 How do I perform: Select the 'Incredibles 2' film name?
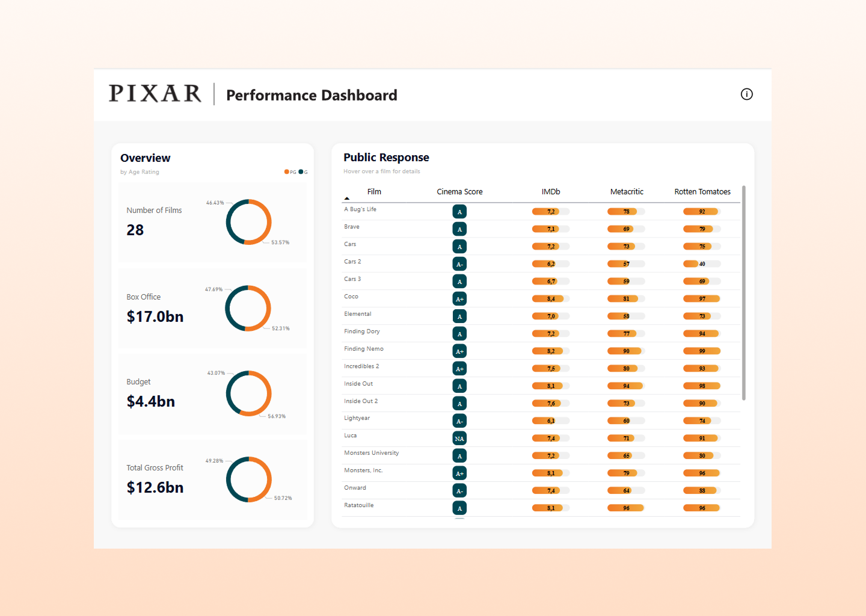361,366
